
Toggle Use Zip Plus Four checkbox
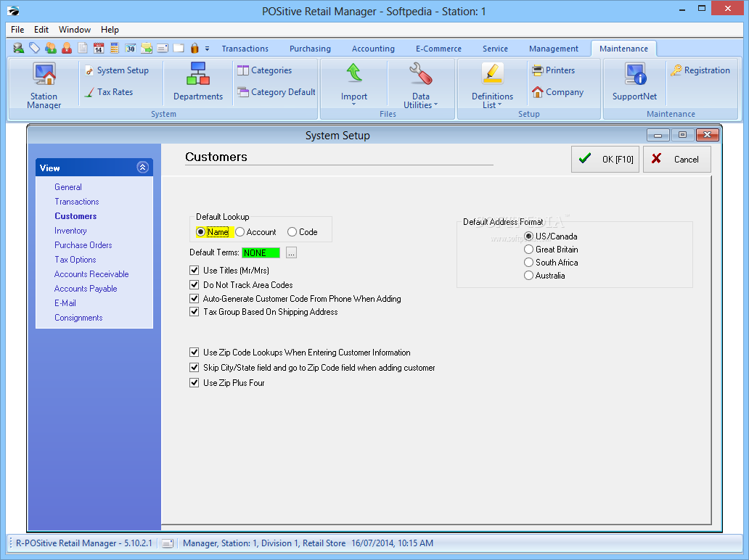point(194,383)
